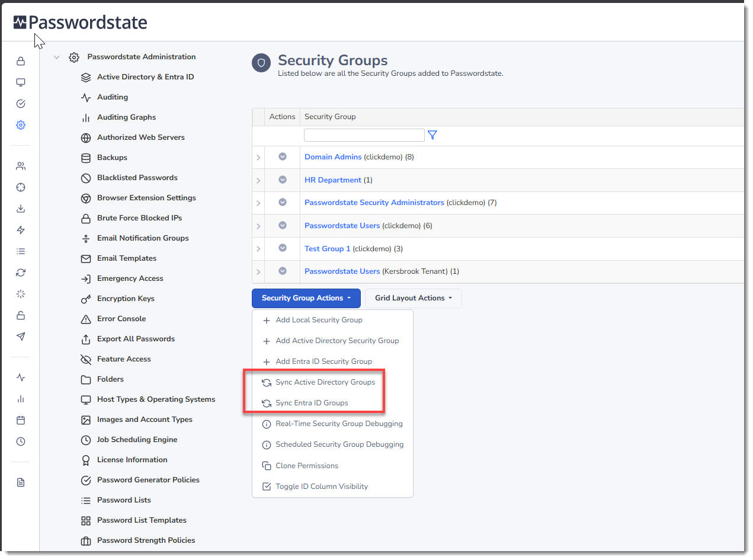Click the Security Groups shield icon

[x=261, y=62]
